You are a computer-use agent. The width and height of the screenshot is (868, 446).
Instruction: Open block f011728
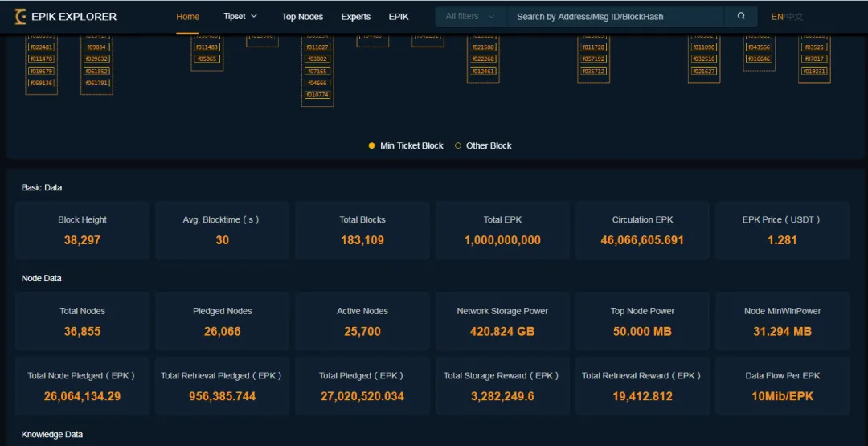pyautogui.click(x=593, y=47)
